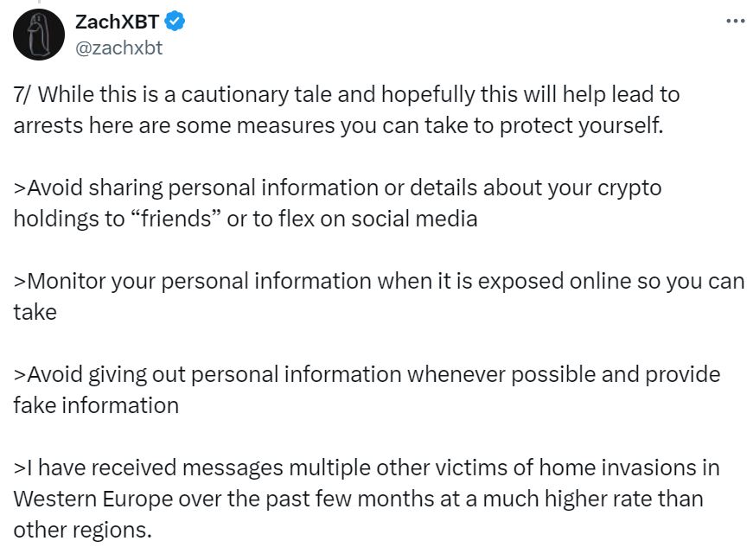Click the phrase 'social media'
Viewport: 753px width, 560px height.
click(414, 219)
